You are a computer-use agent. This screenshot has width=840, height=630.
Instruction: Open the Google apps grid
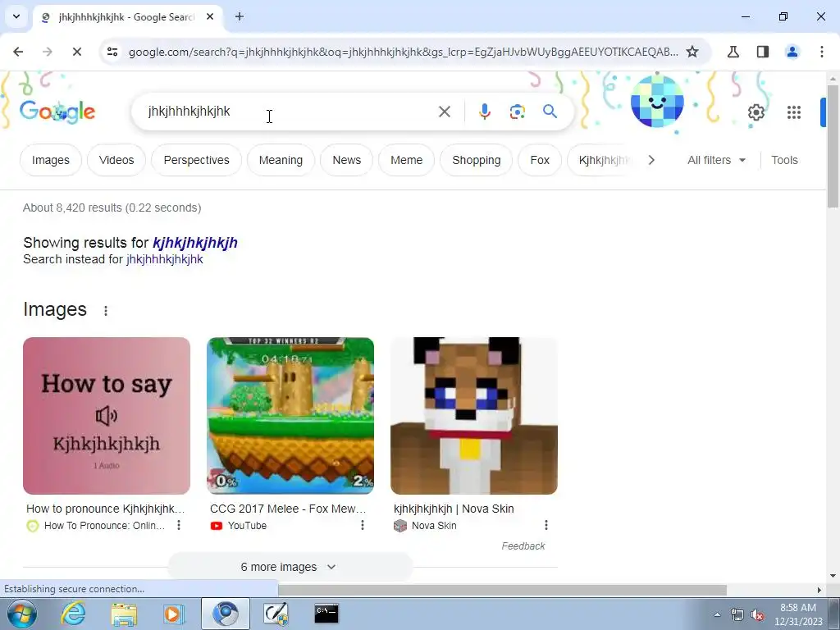[793, 112]
